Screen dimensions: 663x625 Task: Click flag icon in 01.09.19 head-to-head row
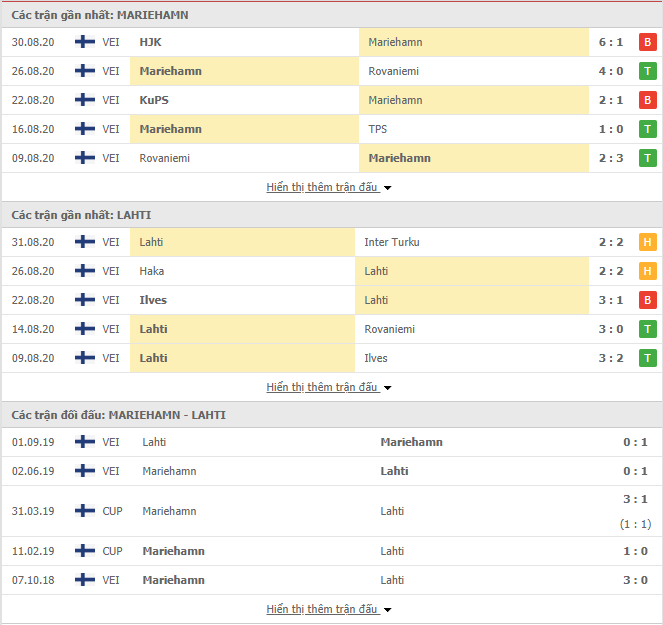tap(85, 442)
